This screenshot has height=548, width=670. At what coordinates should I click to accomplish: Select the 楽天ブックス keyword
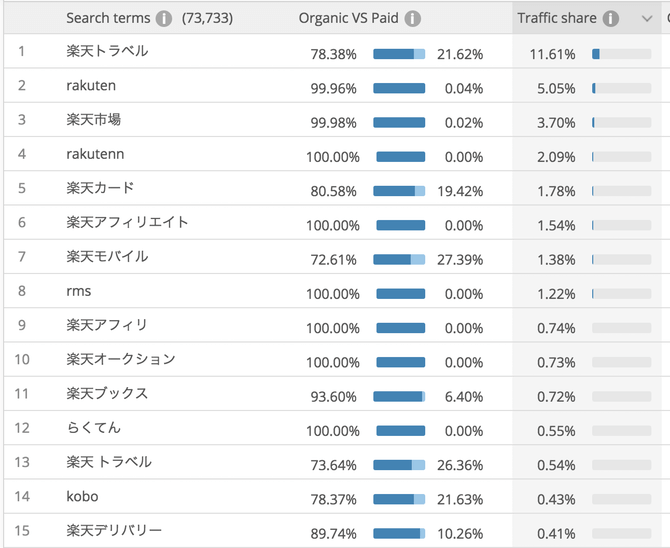click(x=107, y=394)
